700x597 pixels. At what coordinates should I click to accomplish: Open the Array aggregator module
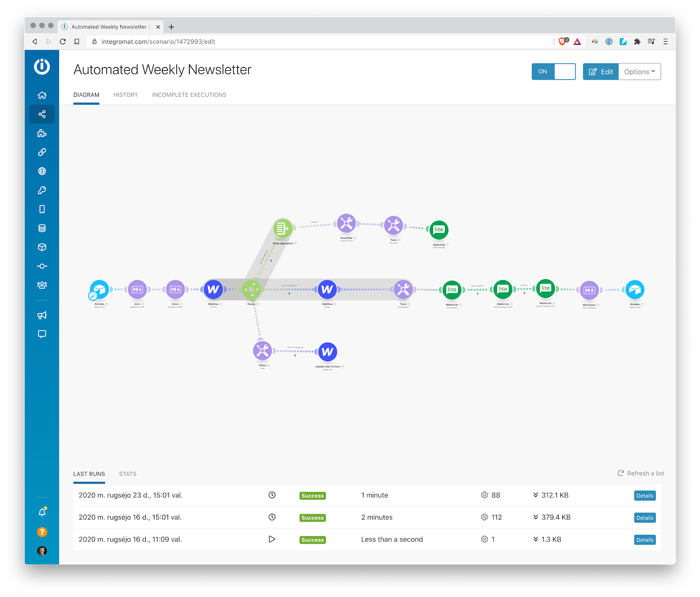[x=283, y=228]
